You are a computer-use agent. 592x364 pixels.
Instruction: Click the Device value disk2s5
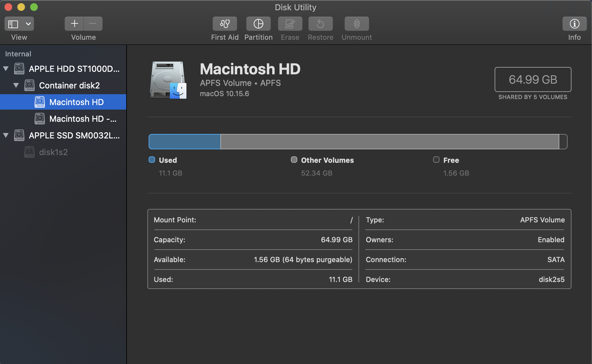click(x=552, y=279)
